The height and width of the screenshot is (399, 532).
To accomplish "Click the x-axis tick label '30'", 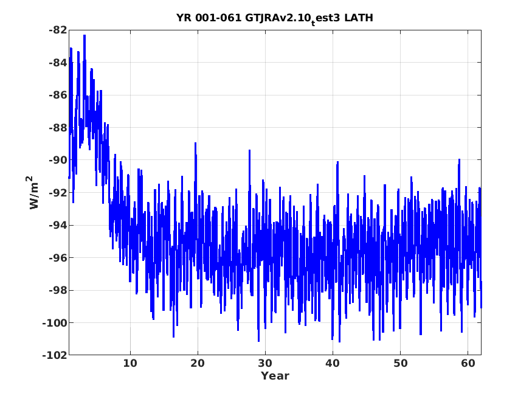I will coord(265,363).
